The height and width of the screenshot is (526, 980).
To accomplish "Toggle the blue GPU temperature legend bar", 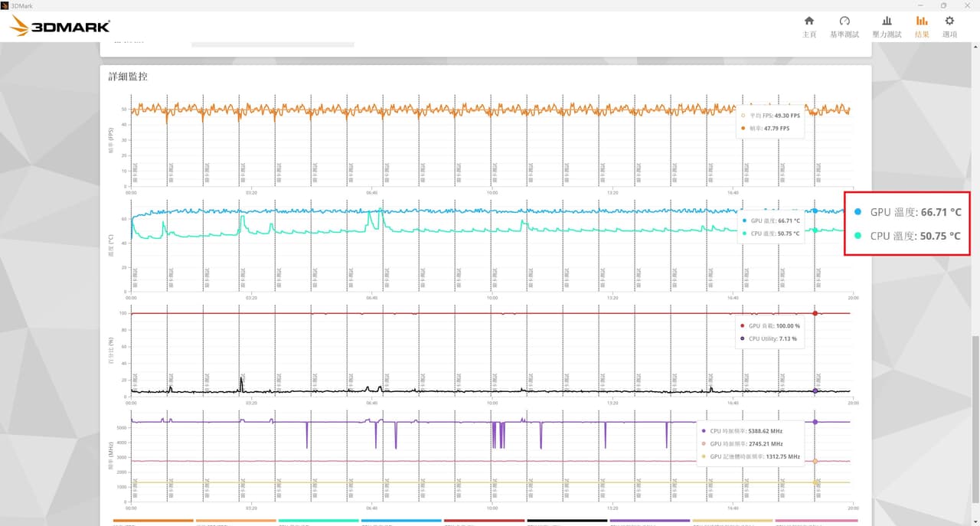I will point(401,521).
